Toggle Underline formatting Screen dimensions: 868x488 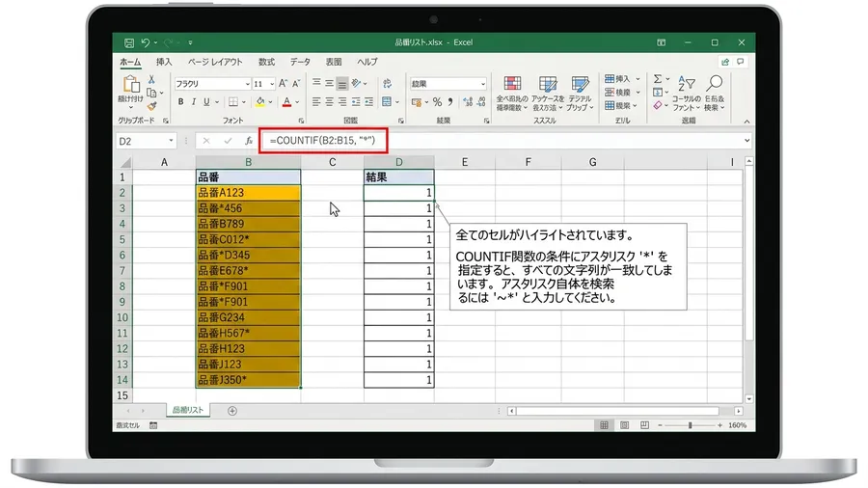[206, 102]
